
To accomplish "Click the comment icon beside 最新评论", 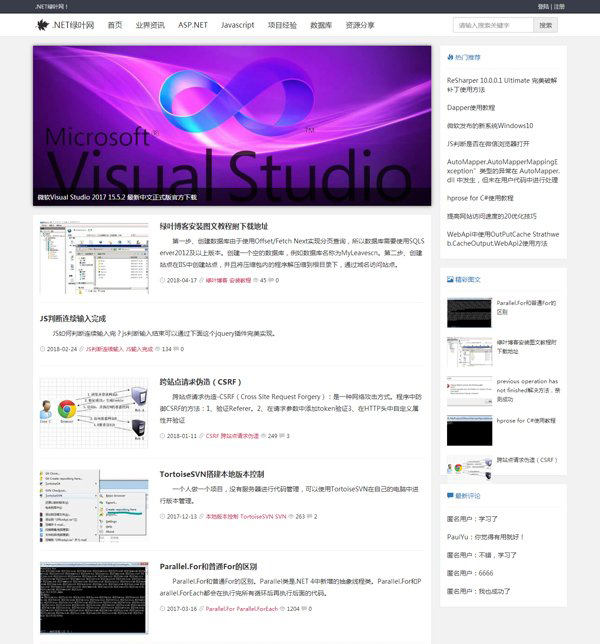I will click(x=450, y=495).
